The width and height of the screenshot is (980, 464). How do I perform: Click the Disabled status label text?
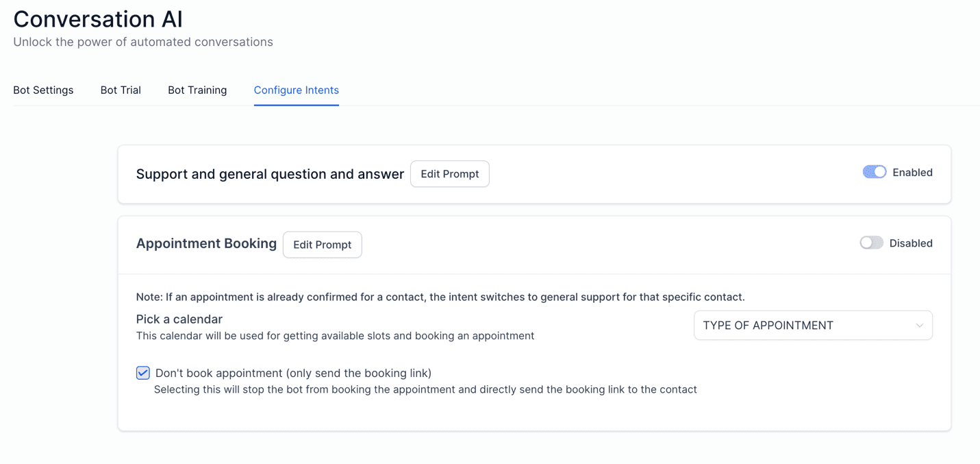(x=911, y=243)
